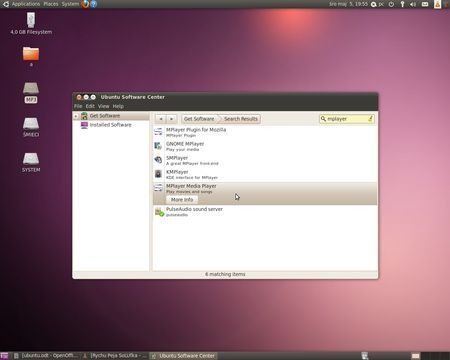Click the MPlayer Plugin for Mozilla icon
The width and height of the screenshot is (450, 360).
(158, 132)
